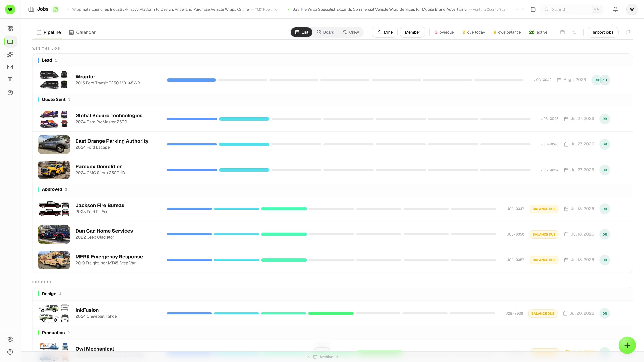Open the Dan Can Jeep Gladiator thumbnail
Viewport: 644px width, 362px height.
[54, 234]
